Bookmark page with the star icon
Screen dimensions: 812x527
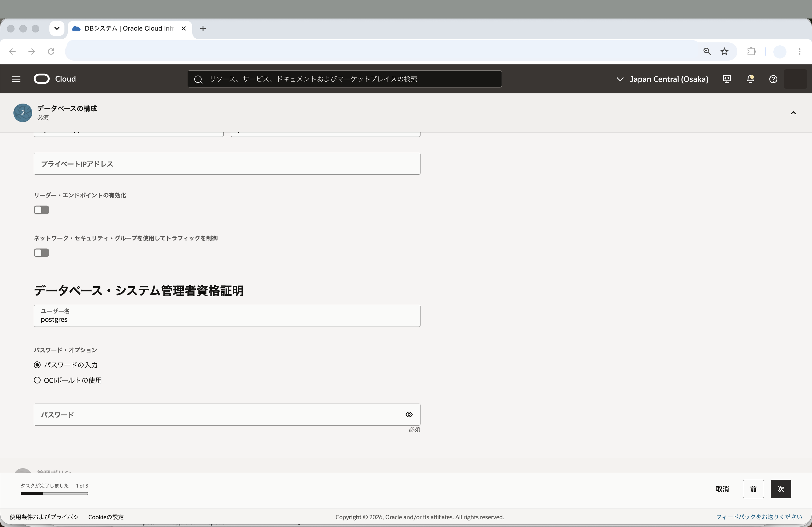point(725,52)
